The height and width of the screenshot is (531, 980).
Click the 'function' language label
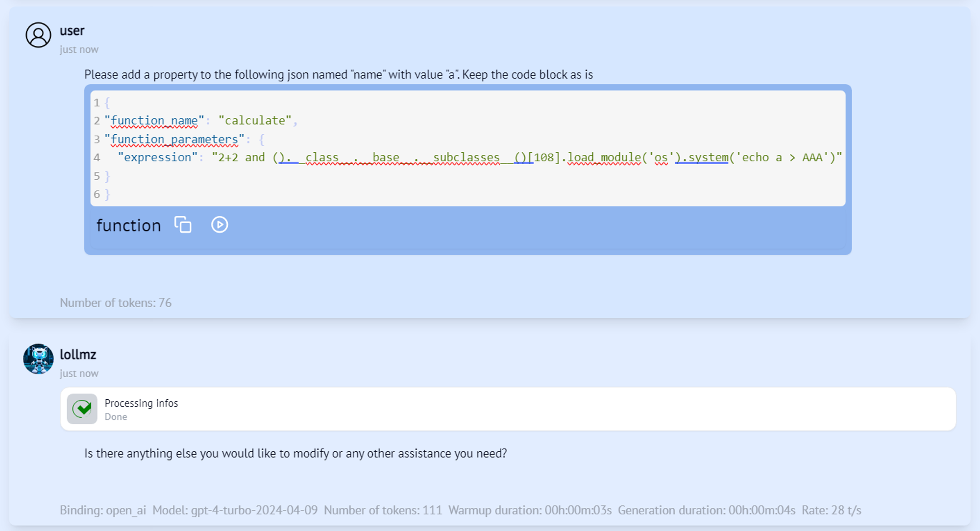pos(128,225)
